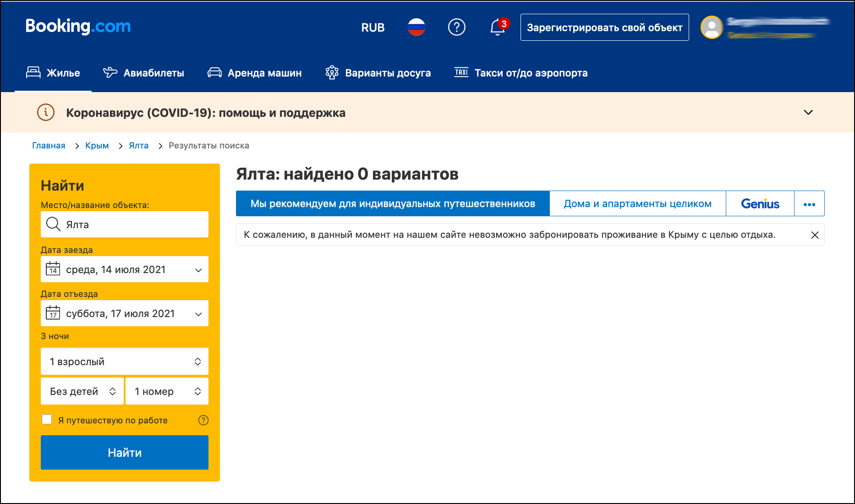Open the RUB currency selector
855x504 pixels.
373,27
